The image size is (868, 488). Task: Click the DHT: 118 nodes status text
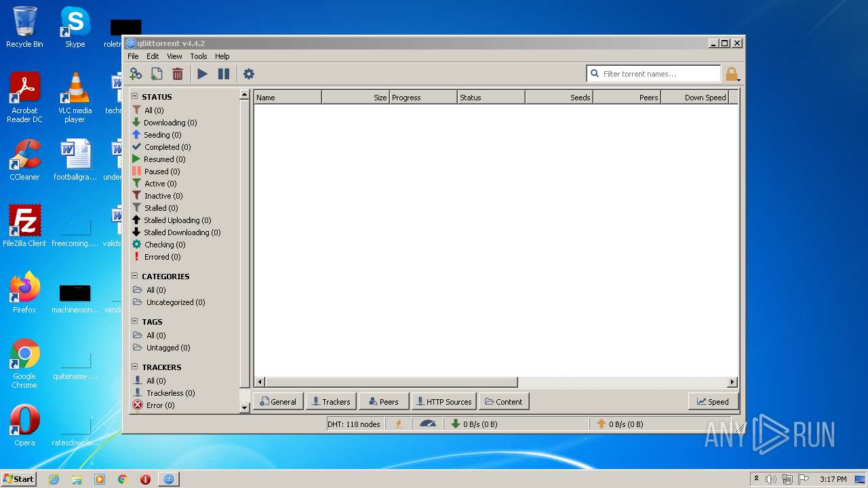[354, 424]
